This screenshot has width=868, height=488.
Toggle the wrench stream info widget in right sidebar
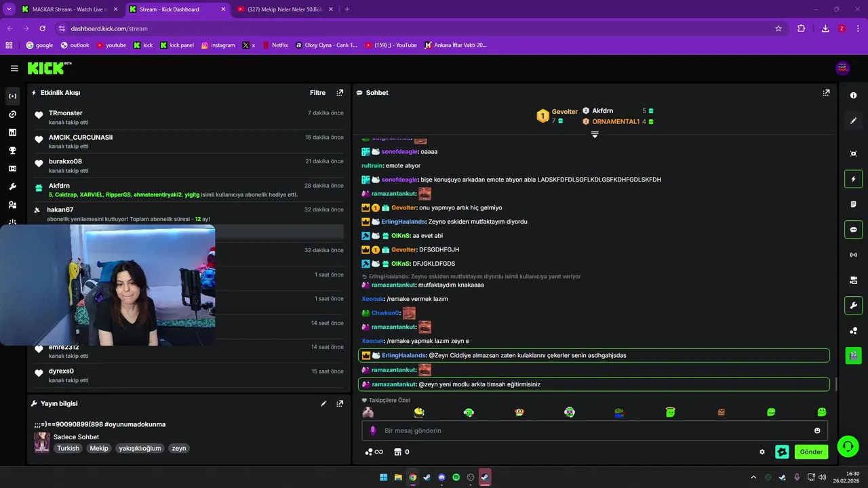(x=853, y=305)
